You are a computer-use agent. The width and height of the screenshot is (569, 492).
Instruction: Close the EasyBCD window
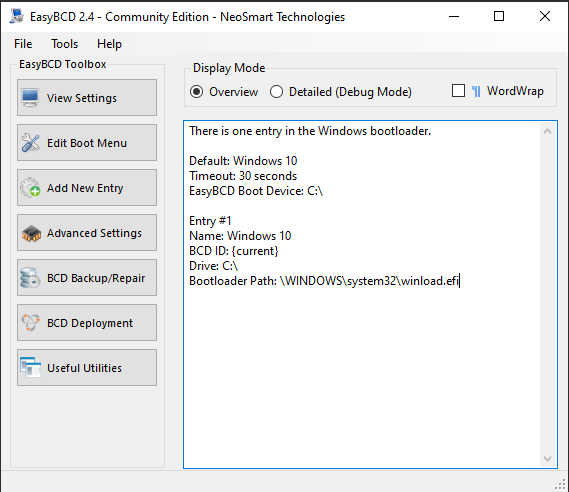(x=545, y=16)
